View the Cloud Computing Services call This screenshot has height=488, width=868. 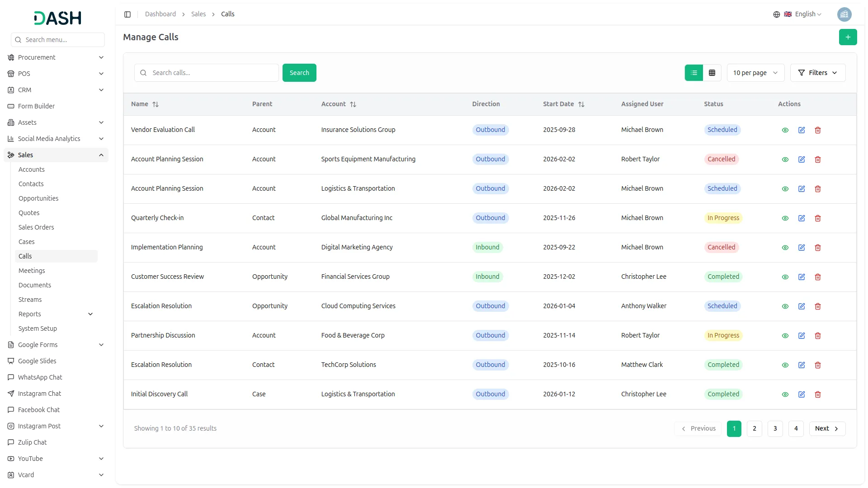point(785,306)
